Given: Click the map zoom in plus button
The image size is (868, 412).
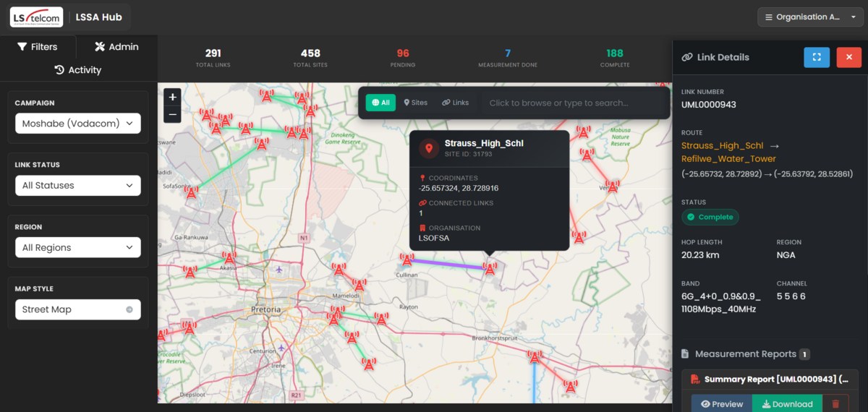Looking at the screenshot, I should [x=172, y=98].
